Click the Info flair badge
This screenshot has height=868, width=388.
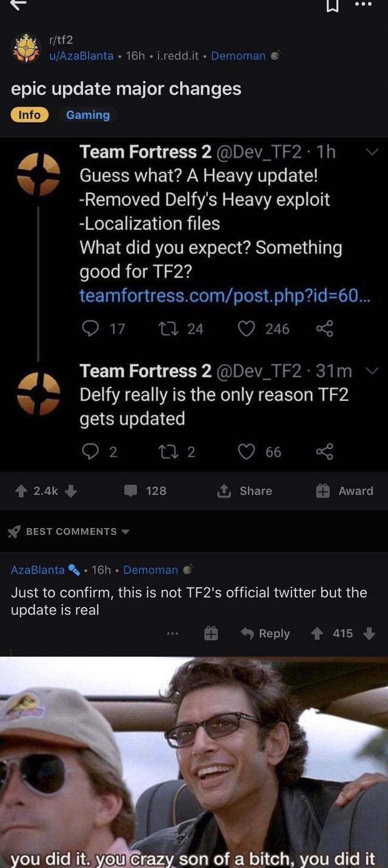pos(29,115)
